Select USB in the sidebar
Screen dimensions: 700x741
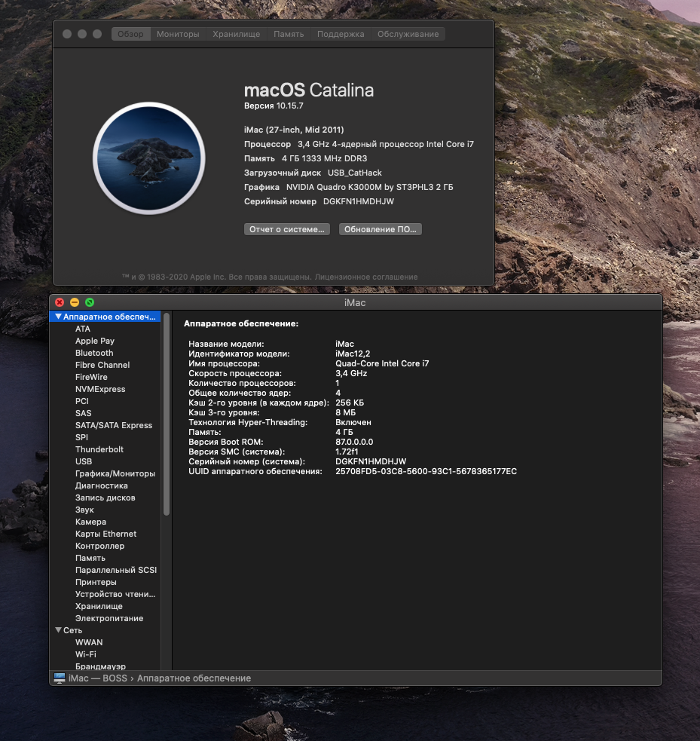pyautogui.click(x=84, y=461)
